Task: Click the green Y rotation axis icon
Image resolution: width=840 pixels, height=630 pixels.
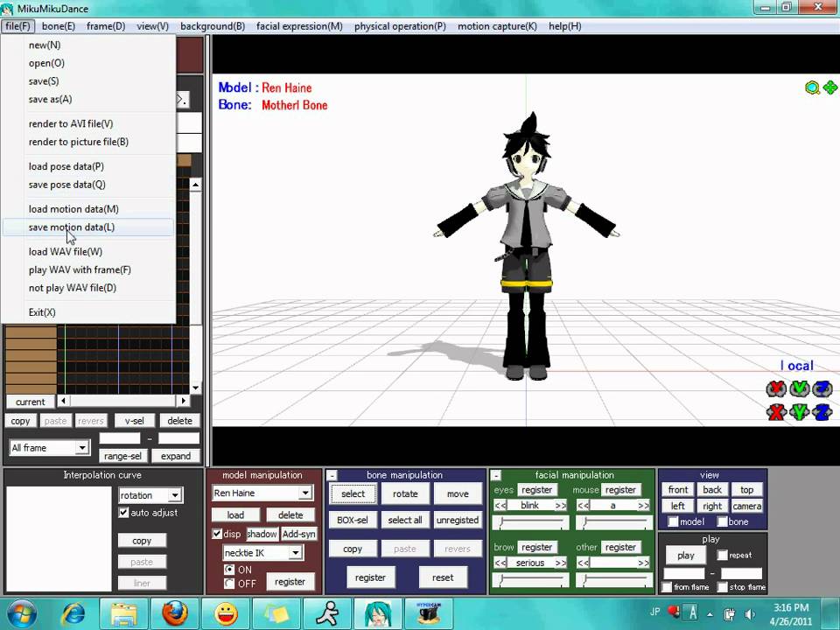Action: coord(799,388)
